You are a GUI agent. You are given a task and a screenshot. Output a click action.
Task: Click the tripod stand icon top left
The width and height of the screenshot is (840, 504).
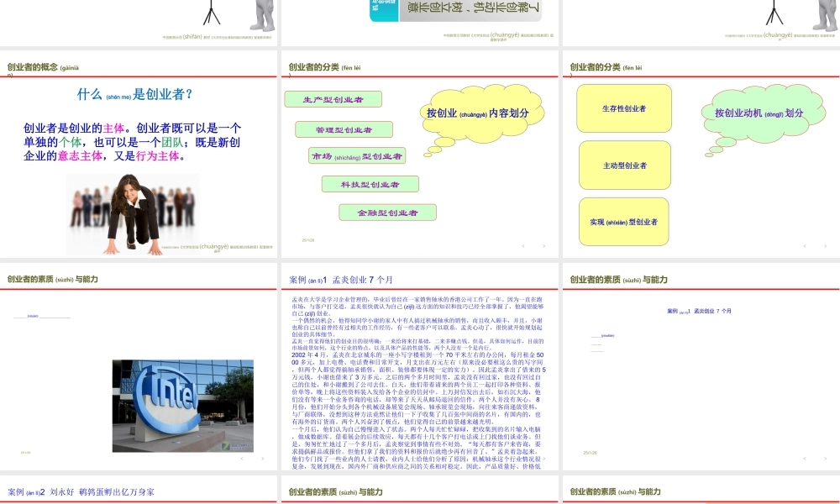tap(213, 13)
